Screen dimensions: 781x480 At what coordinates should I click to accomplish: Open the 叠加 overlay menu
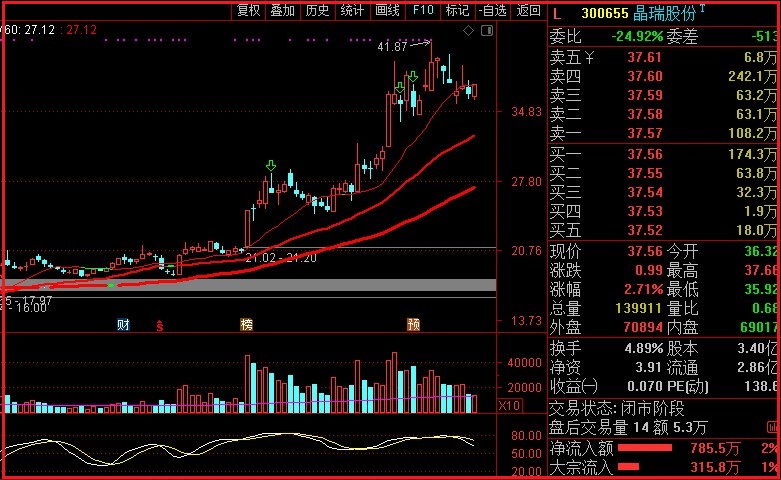pyautogui.click(x=283, y=10)
